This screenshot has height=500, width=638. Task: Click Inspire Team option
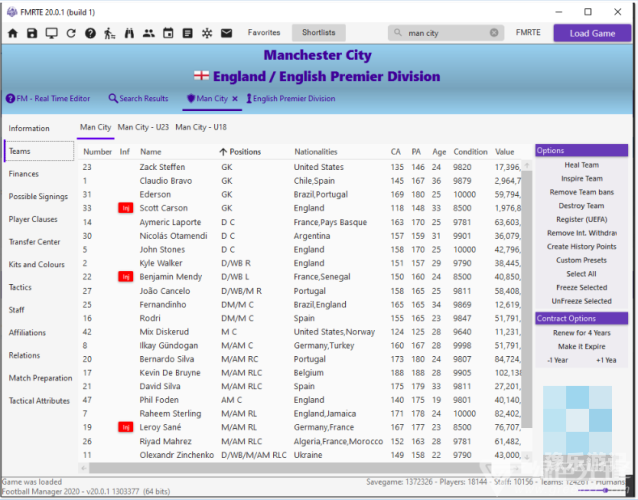pyautogui.click(x=581, y=179)
